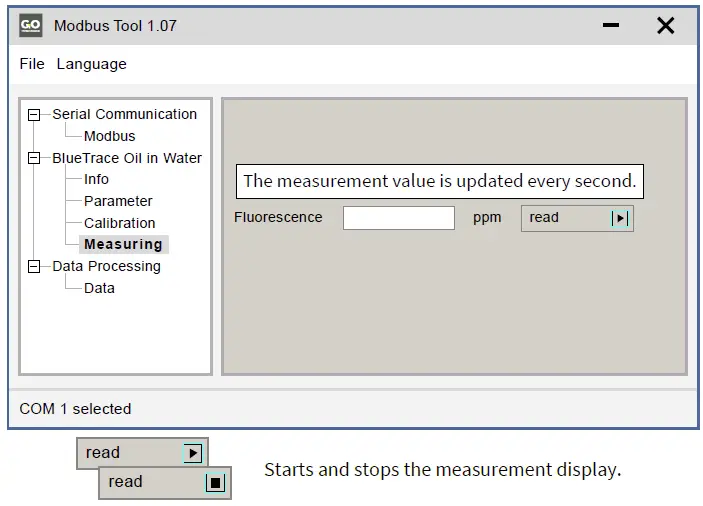Open the Calibration tree item

120,223
